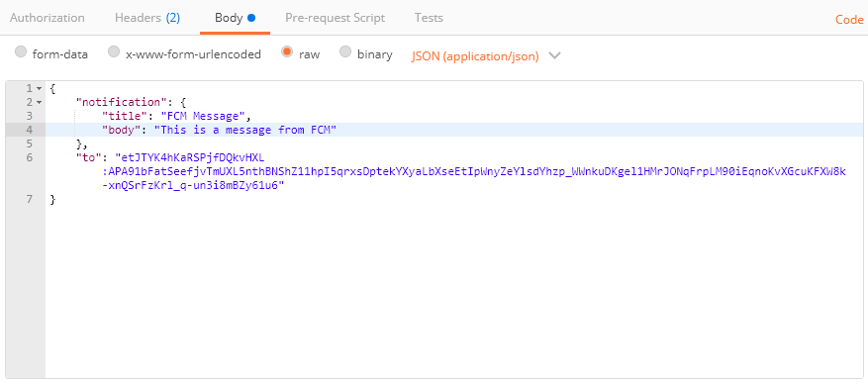Open the JSON (application/json) type dropdown
Viewport: 868px width, 384px height.
coord(475,55)
